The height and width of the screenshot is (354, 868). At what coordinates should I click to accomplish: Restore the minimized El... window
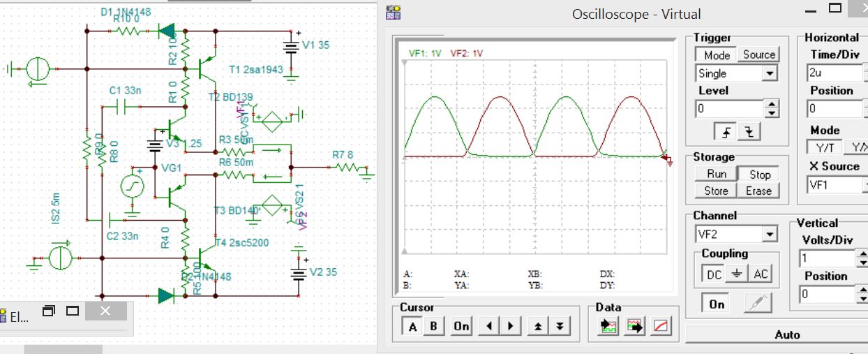tap(47, 311)
